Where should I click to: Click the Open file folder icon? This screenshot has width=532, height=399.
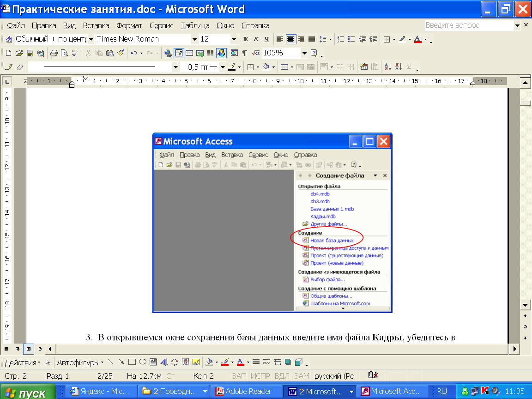click(x=19, y=53)
